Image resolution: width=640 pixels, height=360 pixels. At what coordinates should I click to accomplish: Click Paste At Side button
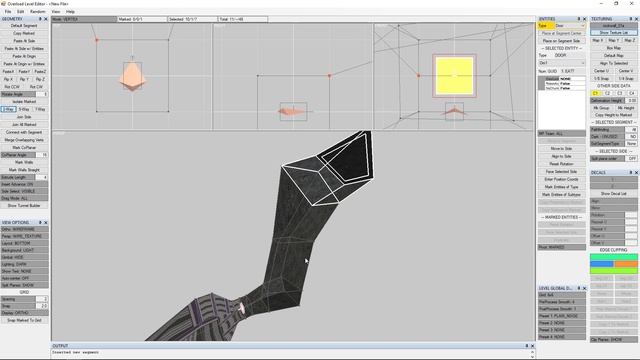click(x=24, y=41)
